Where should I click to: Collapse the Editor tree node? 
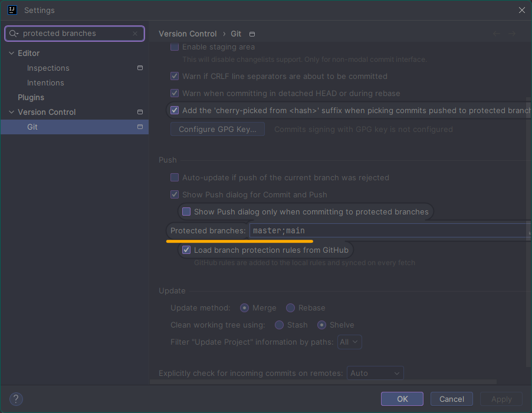click(11, 53)
